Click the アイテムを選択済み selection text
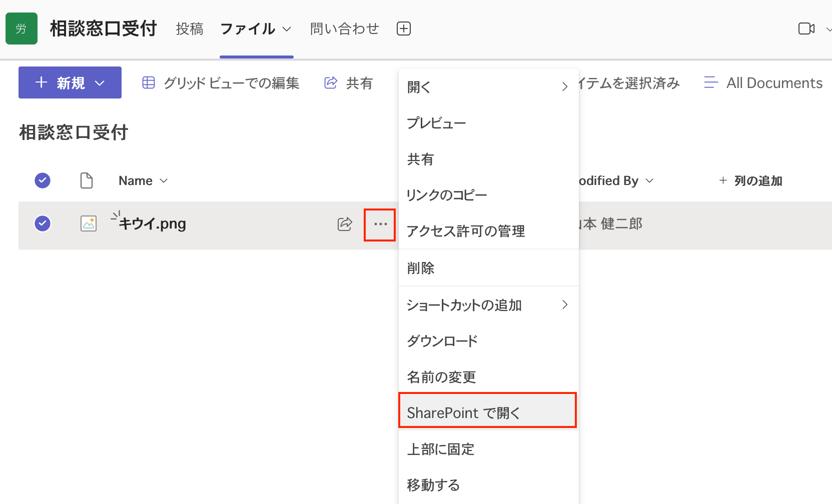Screen dimensions: 832x504 click(629, 83)
